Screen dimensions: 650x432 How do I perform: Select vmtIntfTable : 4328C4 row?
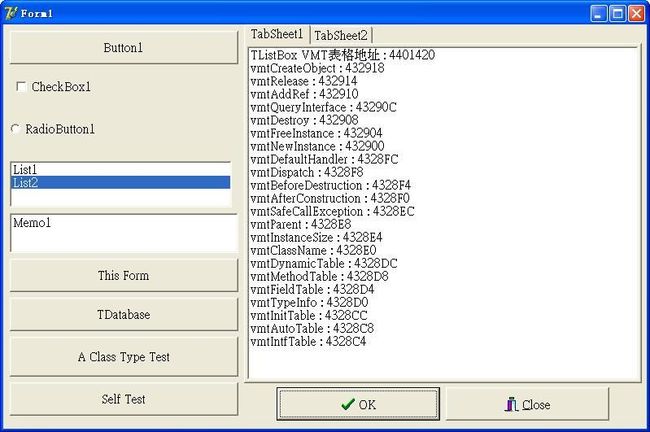[443, 342]
